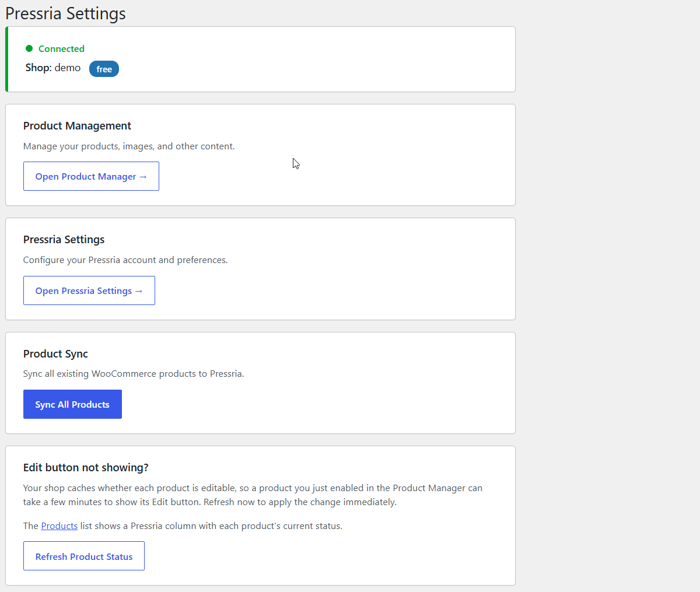This screenshot has height=592, width=700.
Task: Click the Product Sync heading
Action: point(55,353)
